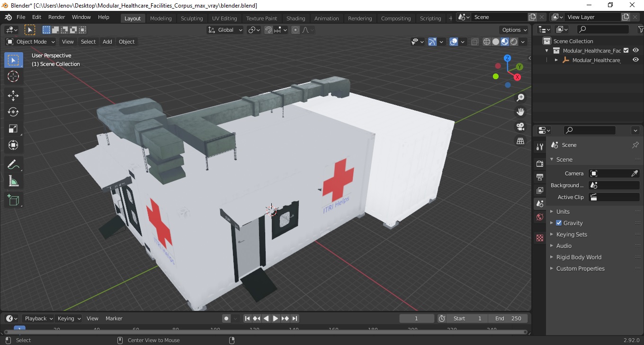Click the viewport zoom magnifier icon

pyautogui.click(x=520, y=98)
